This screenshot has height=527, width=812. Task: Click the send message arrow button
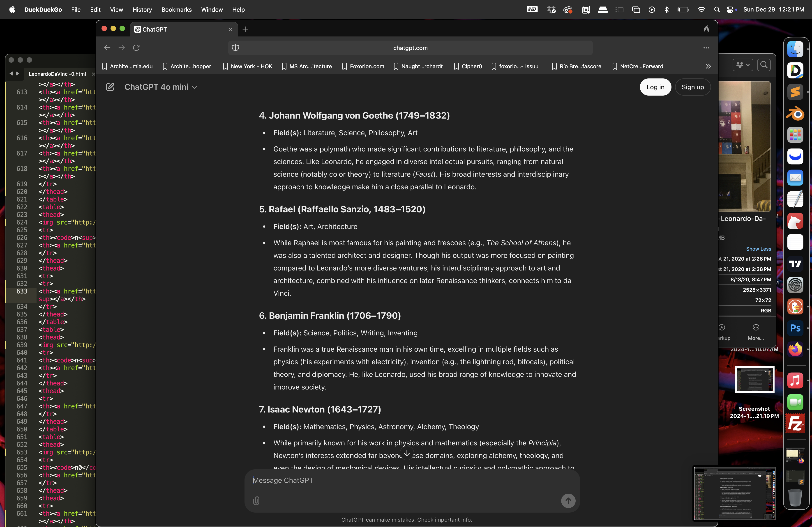click(x=568, y=500)
